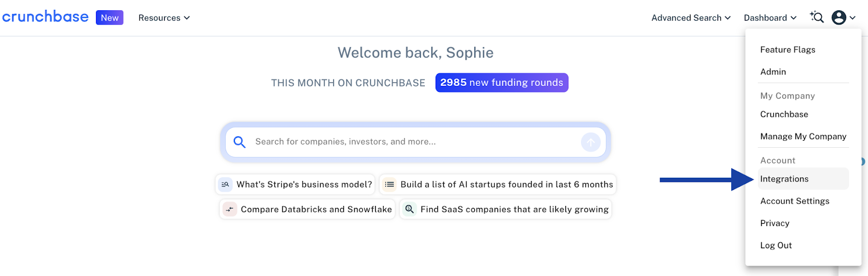
Task: Click the Stripe business model prompt icon
Action: pyautogui.click(x=225, y=185)
